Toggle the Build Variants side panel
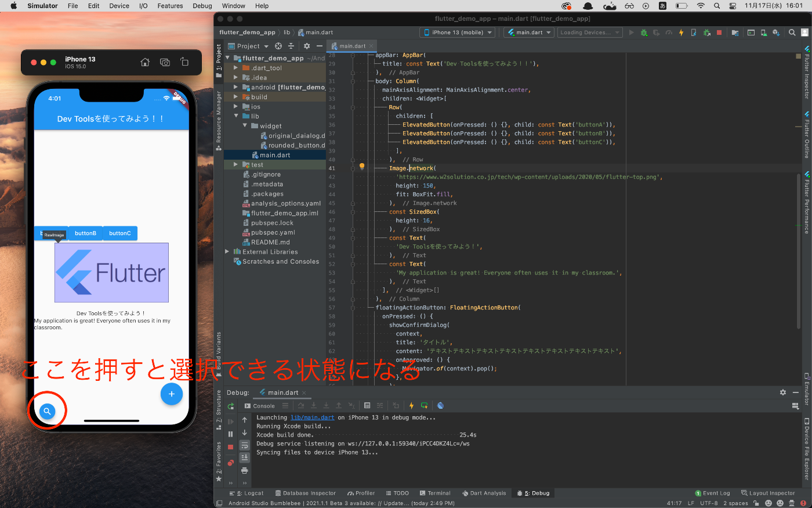Viewport: 812px width, 508px height. (219, 355)
